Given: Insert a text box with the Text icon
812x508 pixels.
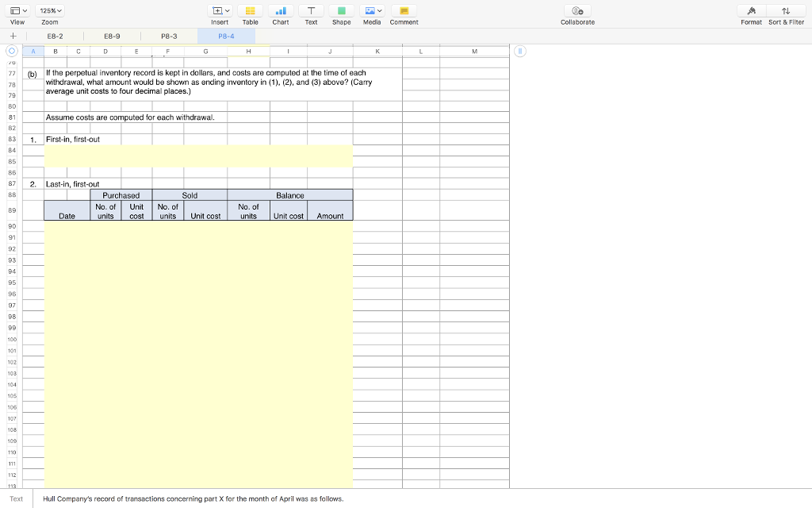Looking at the screenshot, I should [311, 12].
